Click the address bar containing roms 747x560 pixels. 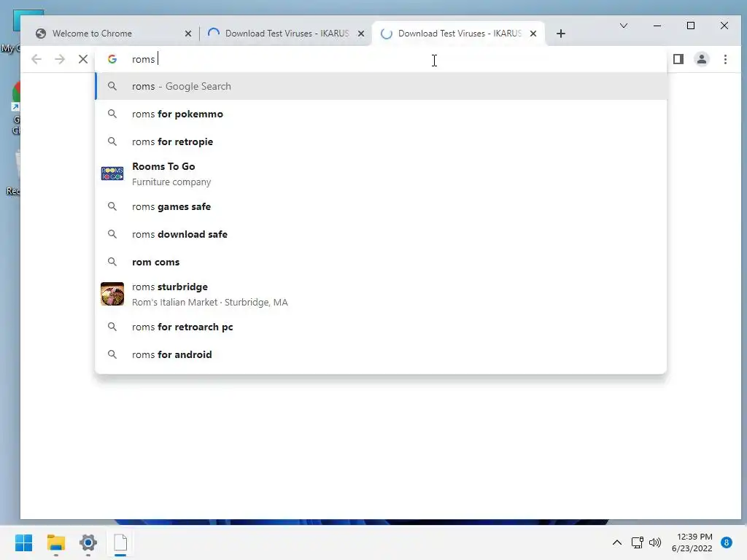381,59
